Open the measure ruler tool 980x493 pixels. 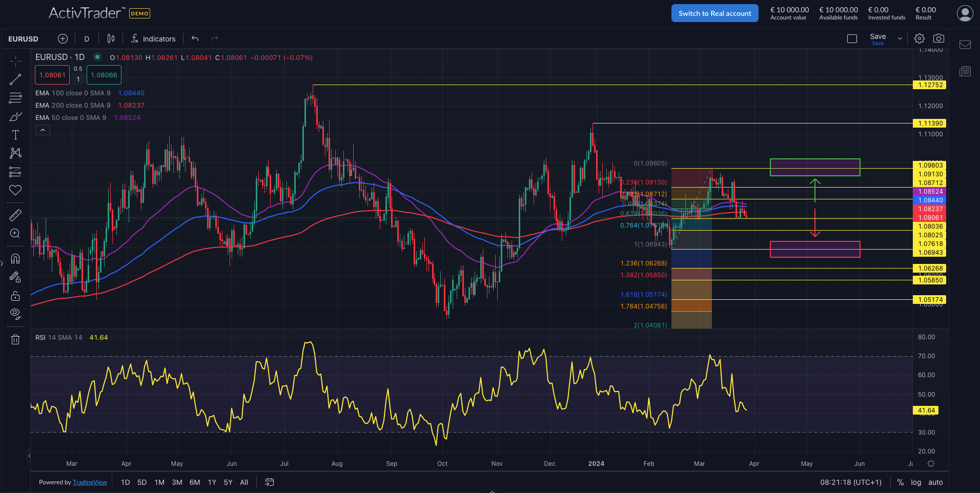15,215
